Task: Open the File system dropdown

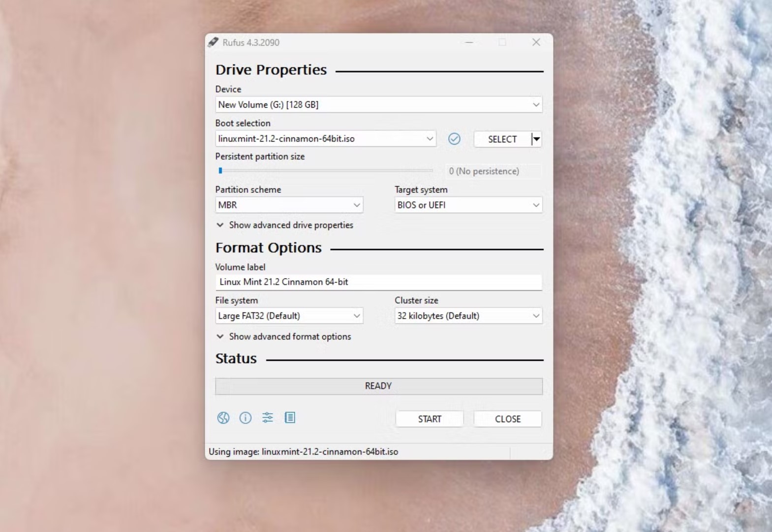Action: coord(289,315)
